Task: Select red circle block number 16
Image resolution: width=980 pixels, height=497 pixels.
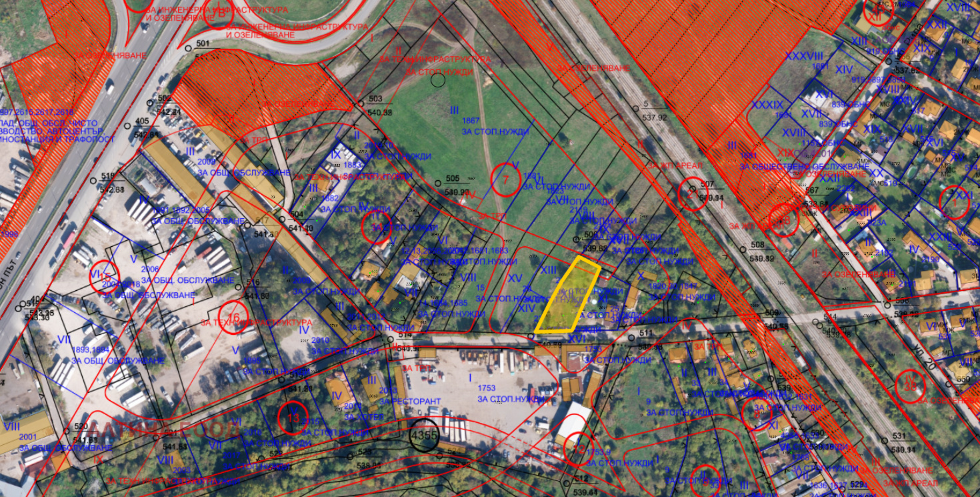Action: [x=233, y=313]
